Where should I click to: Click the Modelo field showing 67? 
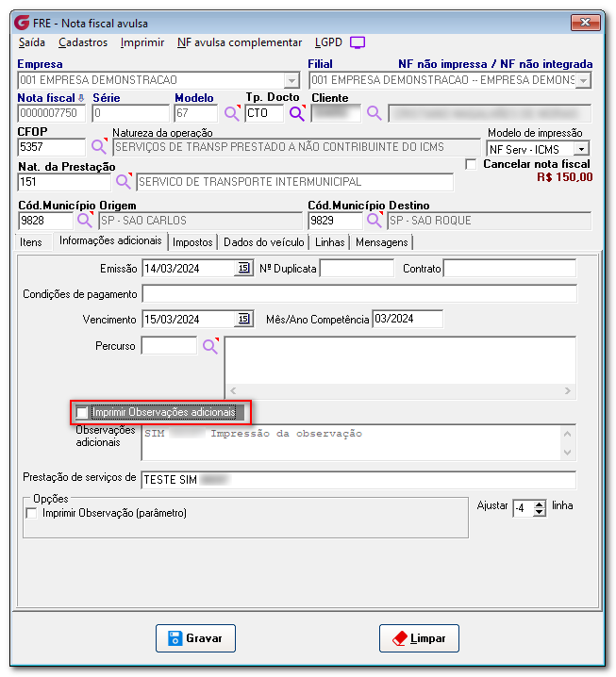click(x=196, y=113)
